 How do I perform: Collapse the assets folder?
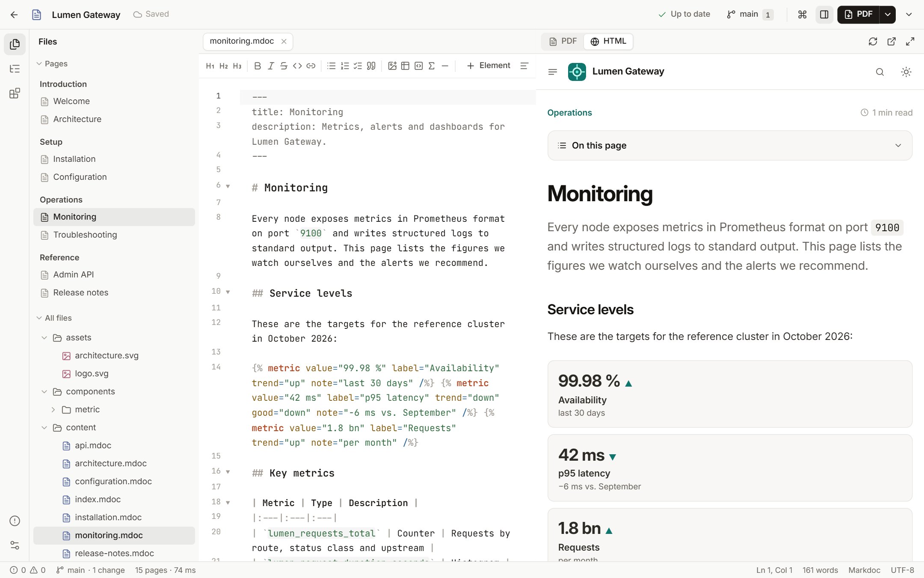tap(44, 338)
